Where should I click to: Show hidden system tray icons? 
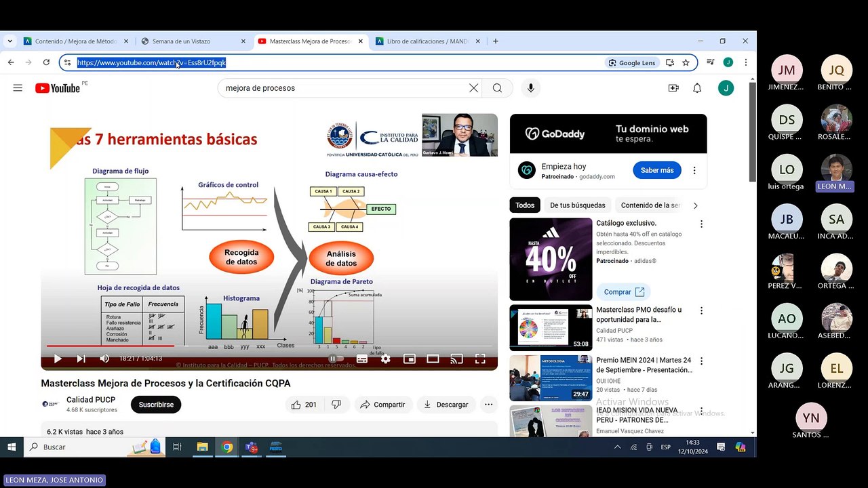617,447
